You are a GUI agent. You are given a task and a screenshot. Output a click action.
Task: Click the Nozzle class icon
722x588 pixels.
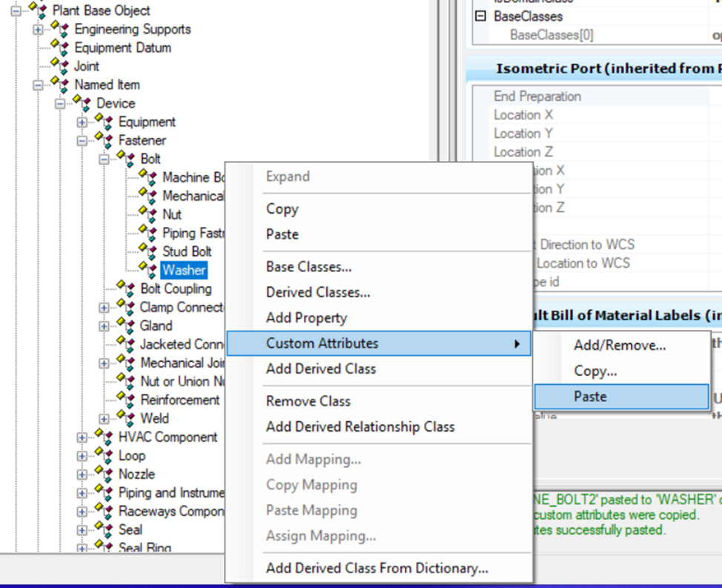coord(104,474)
